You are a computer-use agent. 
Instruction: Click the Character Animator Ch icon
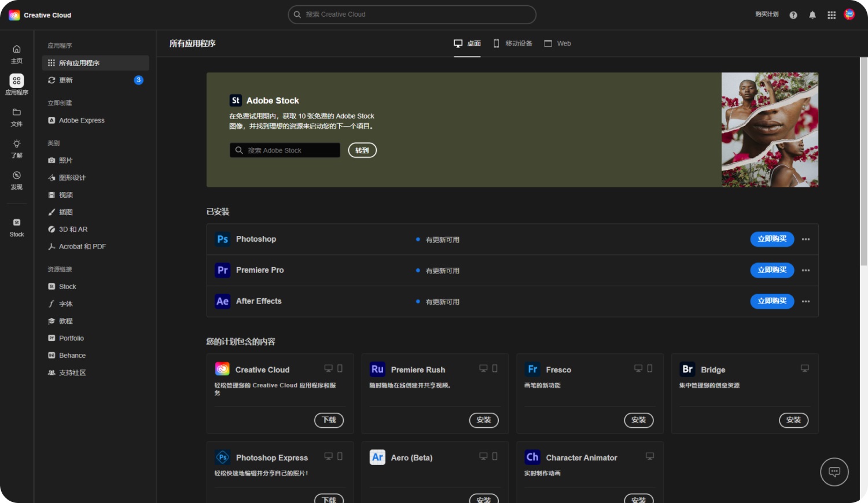coord(532,457)
